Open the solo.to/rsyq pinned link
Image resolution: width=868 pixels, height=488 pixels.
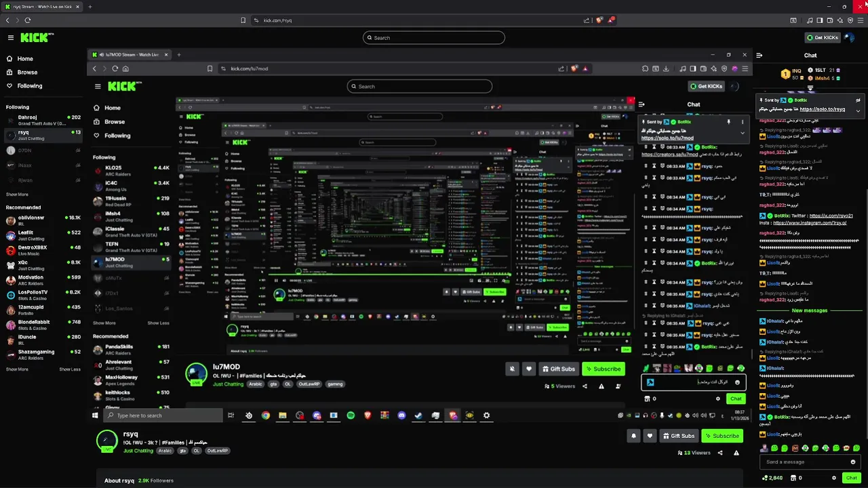pyautogui.click(x=822, y=109)
